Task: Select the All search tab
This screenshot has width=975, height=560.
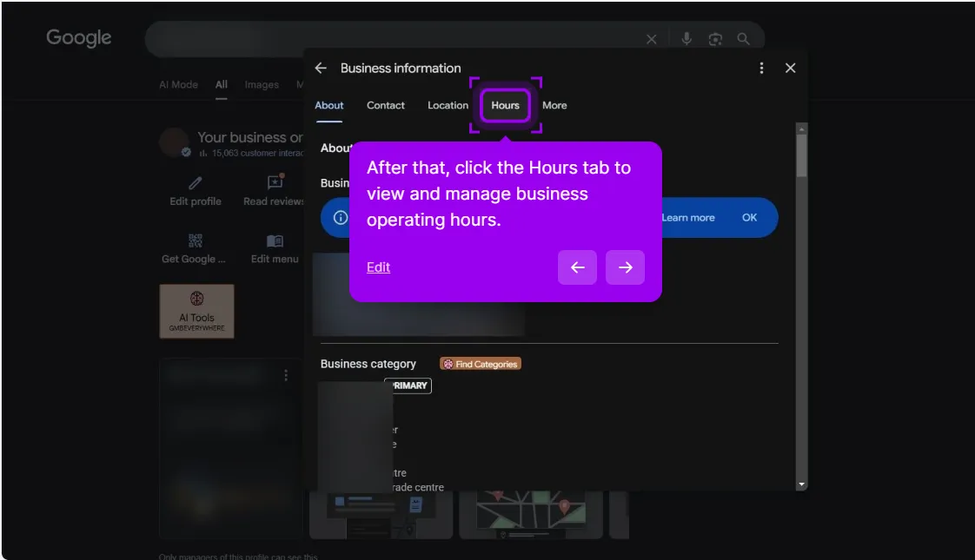Action: [x=222, y=84]
